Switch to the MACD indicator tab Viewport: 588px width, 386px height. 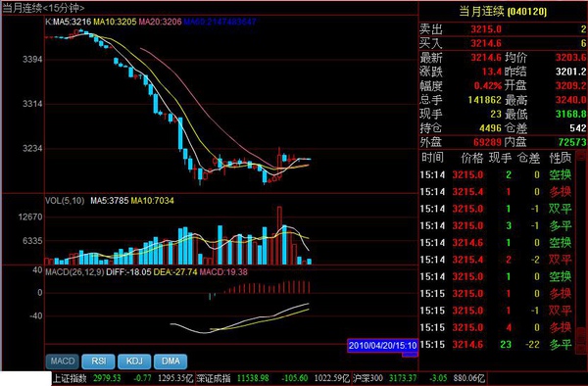click(x=63, y=362)
